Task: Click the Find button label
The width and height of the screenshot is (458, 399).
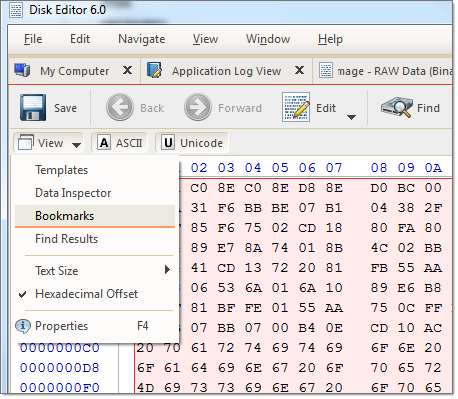Action: 428,108
